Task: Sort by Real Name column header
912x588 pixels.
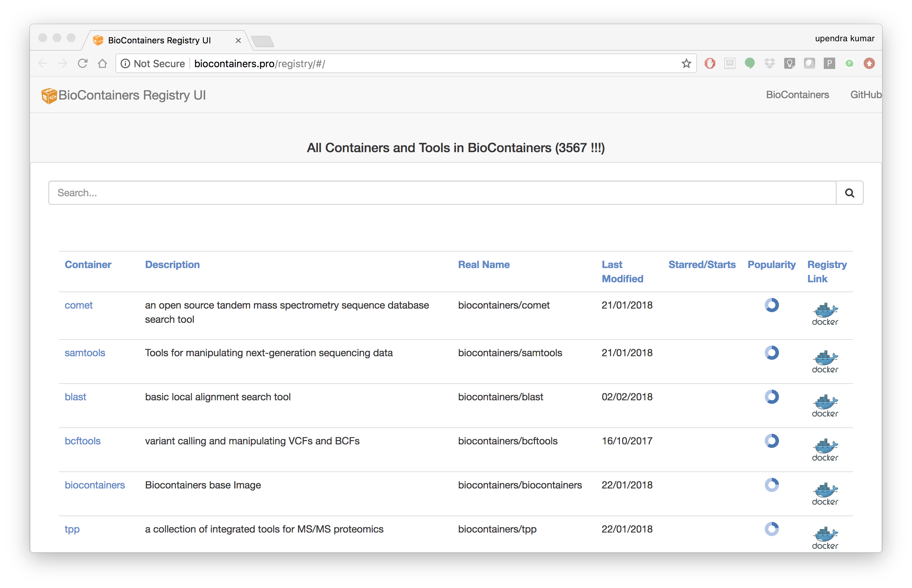Action: tap(483, 264)
